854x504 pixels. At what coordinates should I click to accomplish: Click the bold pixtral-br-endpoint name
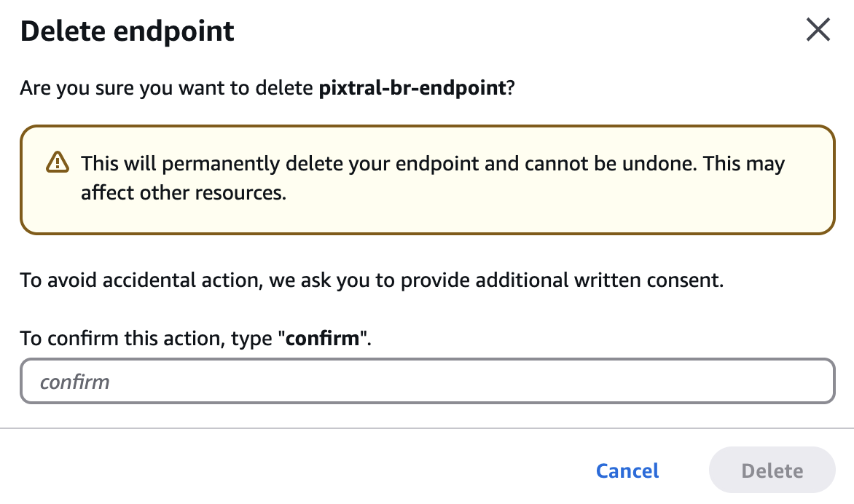tap(412, 89)
